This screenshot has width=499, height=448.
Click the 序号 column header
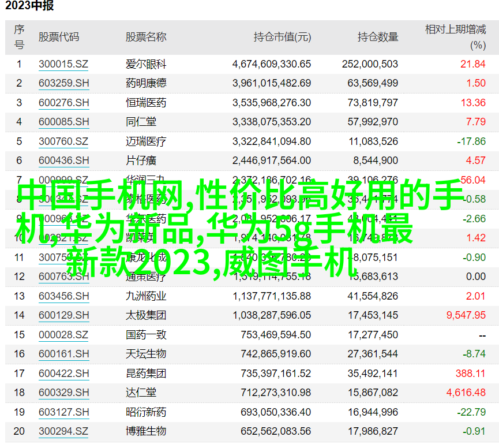19,37
